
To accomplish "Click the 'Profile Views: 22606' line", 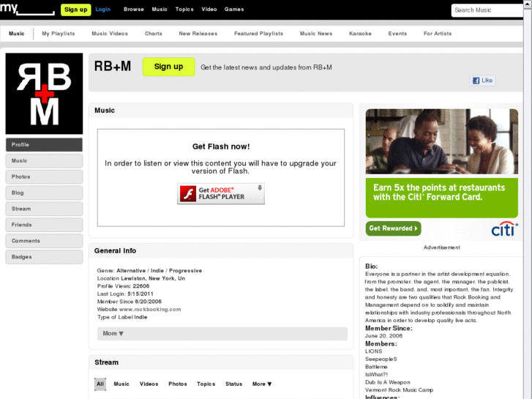I will point(123,286).
